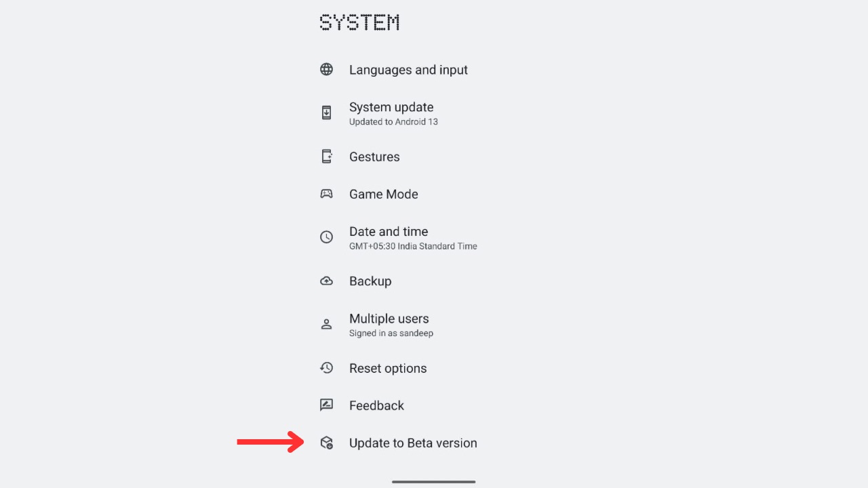Click the Update to Beta version icon

[x=326, y=443]
